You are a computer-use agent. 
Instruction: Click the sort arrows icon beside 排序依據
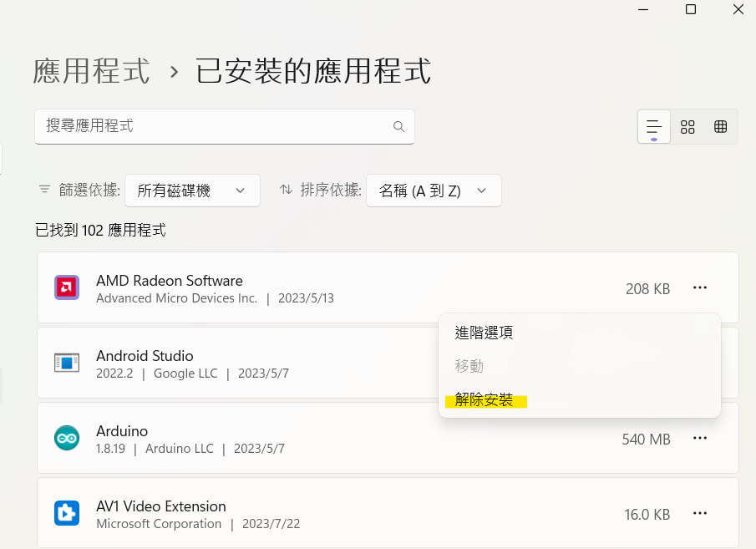click(x=286, y=190)
